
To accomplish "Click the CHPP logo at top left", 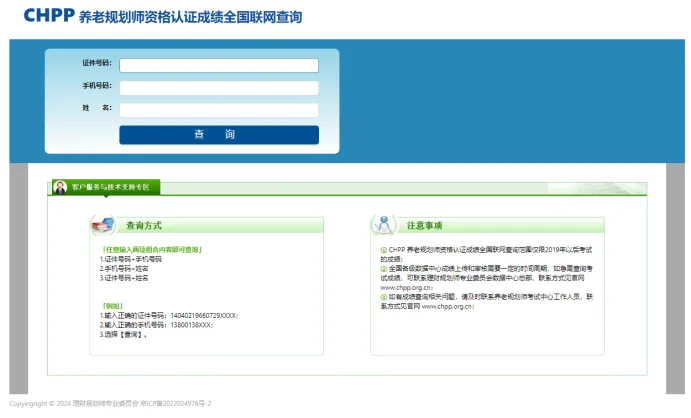I will click(48, 17).
